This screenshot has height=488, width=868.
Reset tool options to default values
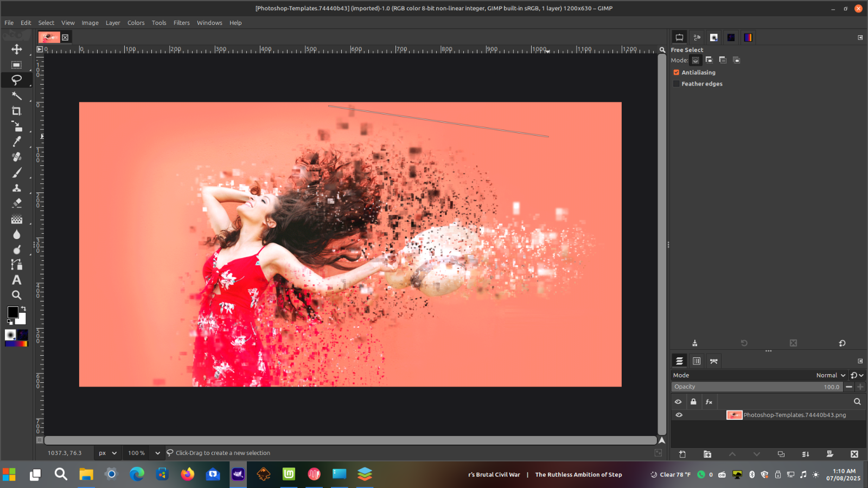tap(842, 343)
